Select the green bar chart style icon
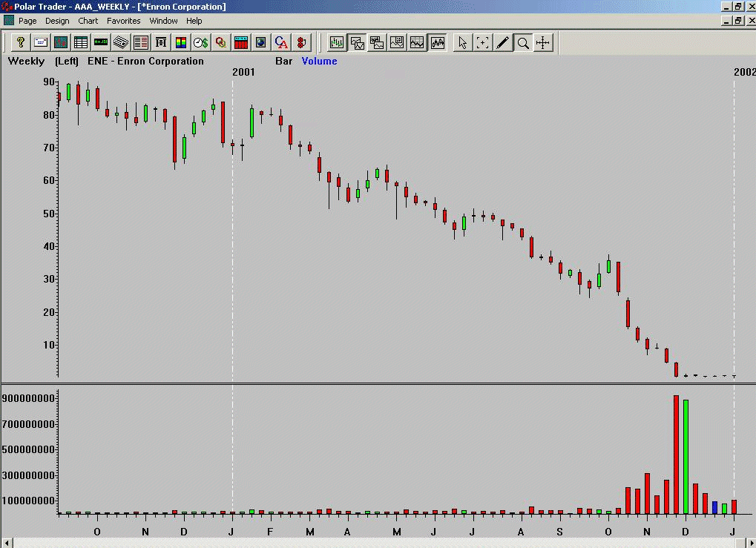 337,42
